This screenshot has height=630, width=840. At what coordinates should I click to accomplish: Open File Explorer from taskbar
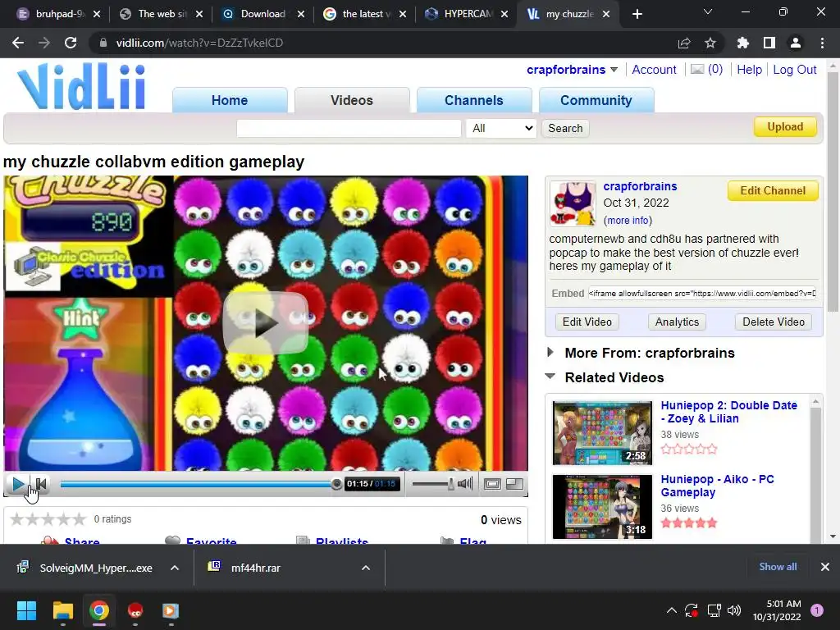pyautogui.click(x=62, y=610)
